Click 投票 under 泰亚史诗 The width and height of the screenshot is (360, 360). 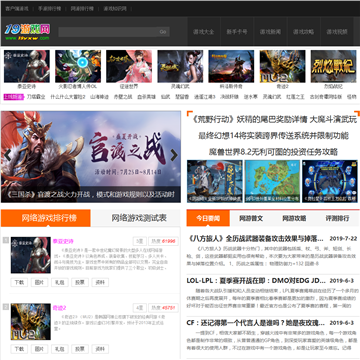(80, 282)
